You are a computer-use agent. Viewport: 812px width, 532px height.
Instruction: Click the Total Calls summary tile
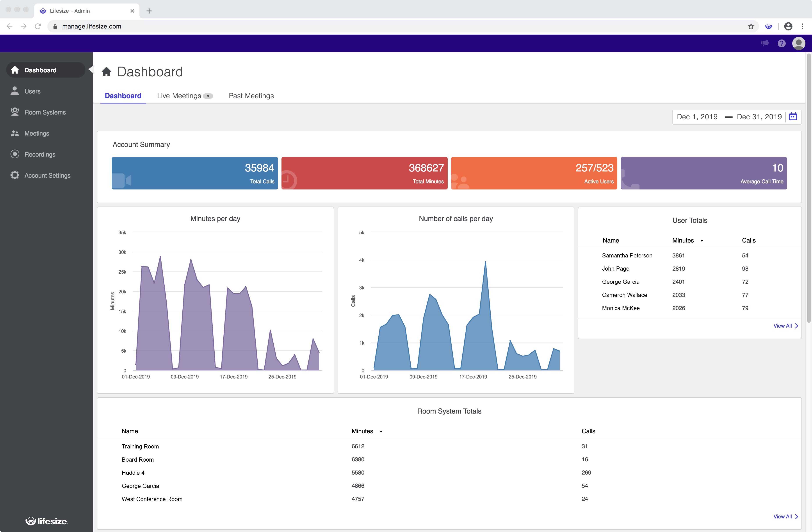(x=194, y=173)
